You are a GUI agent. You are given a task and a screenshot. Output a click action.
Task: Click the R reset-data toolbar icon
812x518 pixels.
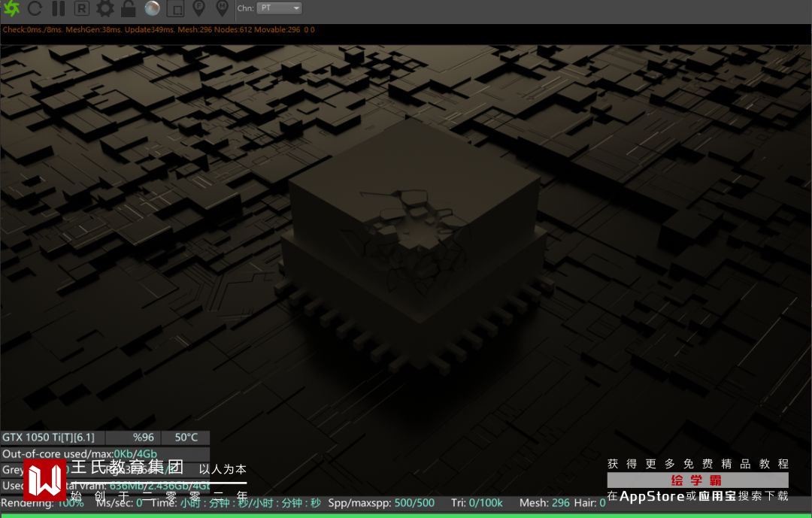[x=82, y=8]
